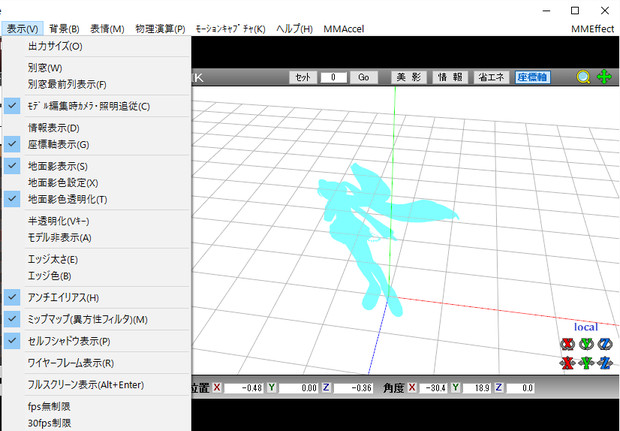620x431 pixels.
Task: Toggle 地面影色透明化(T) option
Action: [x=97, y=199]
